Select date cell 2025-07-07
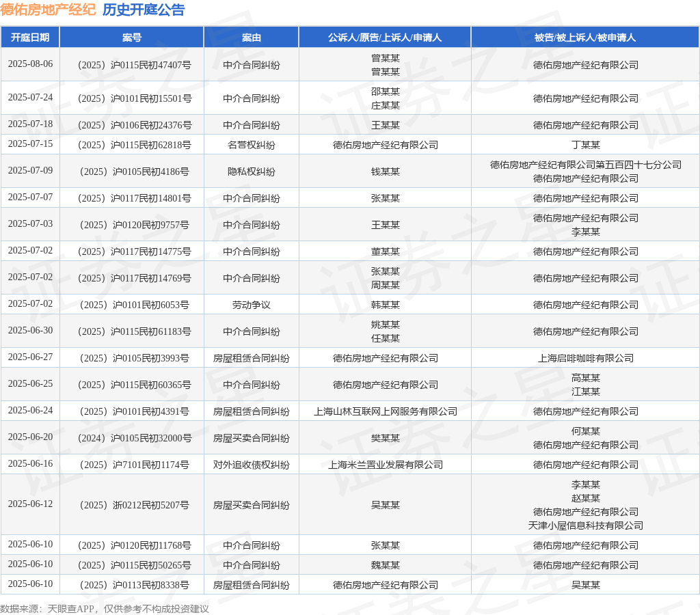The width and height of the screenshot is (700, 615). 30,197
